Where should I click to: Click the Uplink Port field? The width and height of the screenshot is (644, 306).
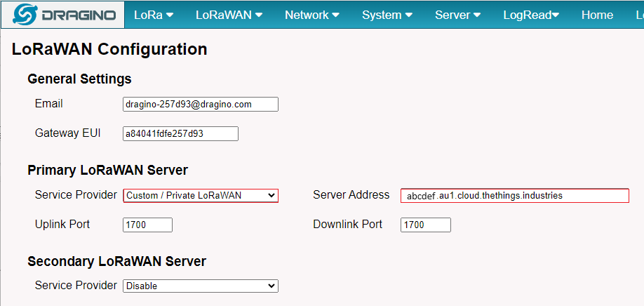[x=147, y=225]
